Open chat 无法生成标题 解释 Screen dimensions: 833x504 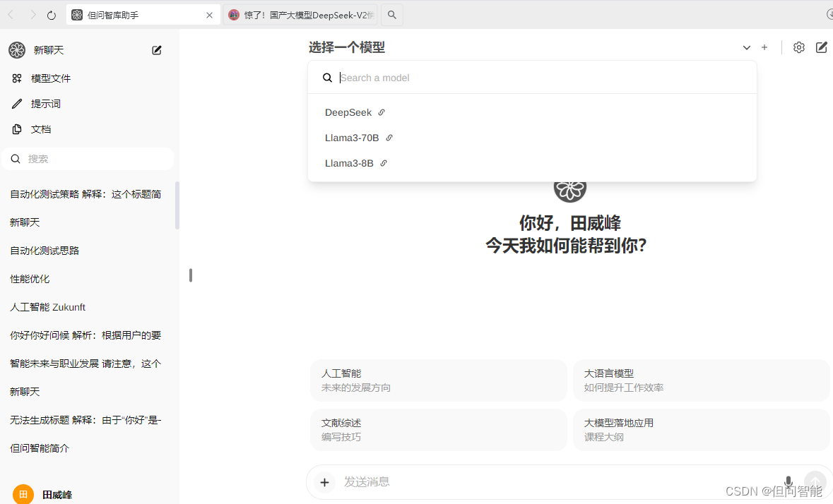tap(87, 420)
